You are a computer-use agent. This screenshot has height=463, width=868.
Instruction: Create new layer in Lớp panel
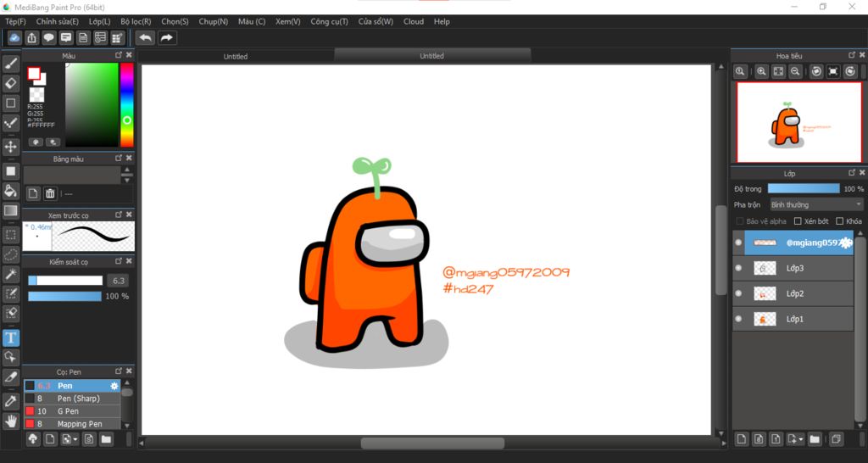tap(742, 439)
